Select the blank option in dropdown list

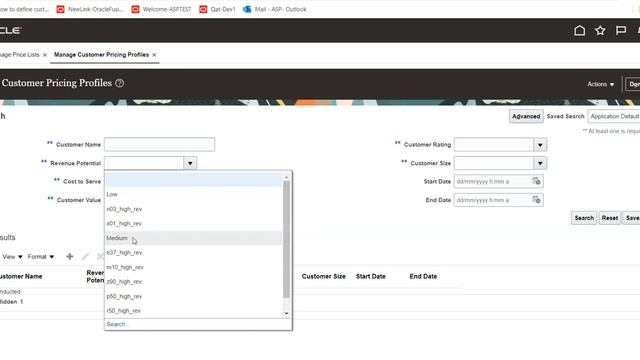click(x=193, y=180)
